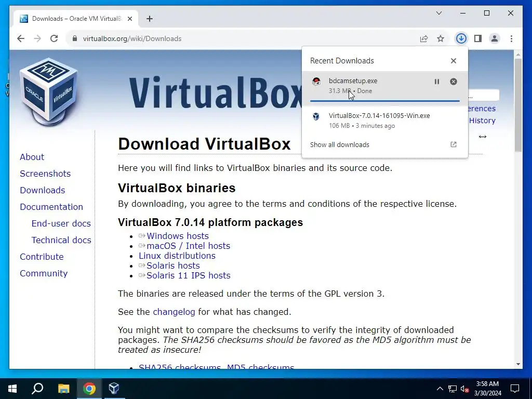The width and height of the screenshot is (532, 399).
Task: Open the taskbar clock and date
Action: [487, 389]
